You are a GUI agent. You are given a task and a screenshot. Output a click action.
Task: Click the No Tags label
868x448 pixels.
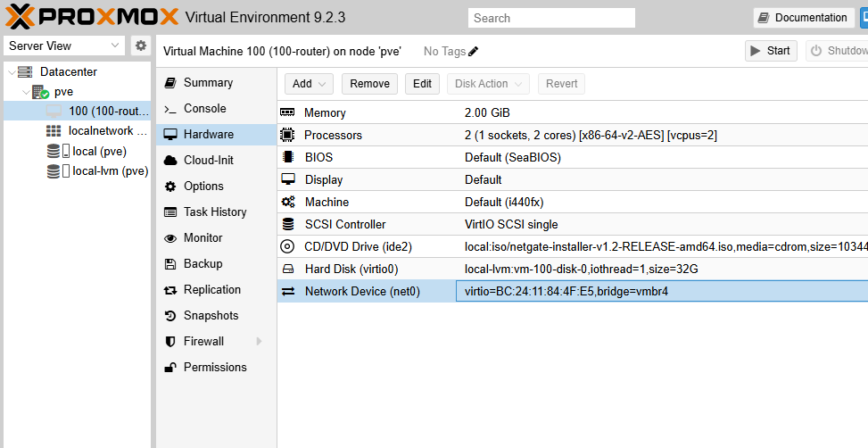(444, 52)
